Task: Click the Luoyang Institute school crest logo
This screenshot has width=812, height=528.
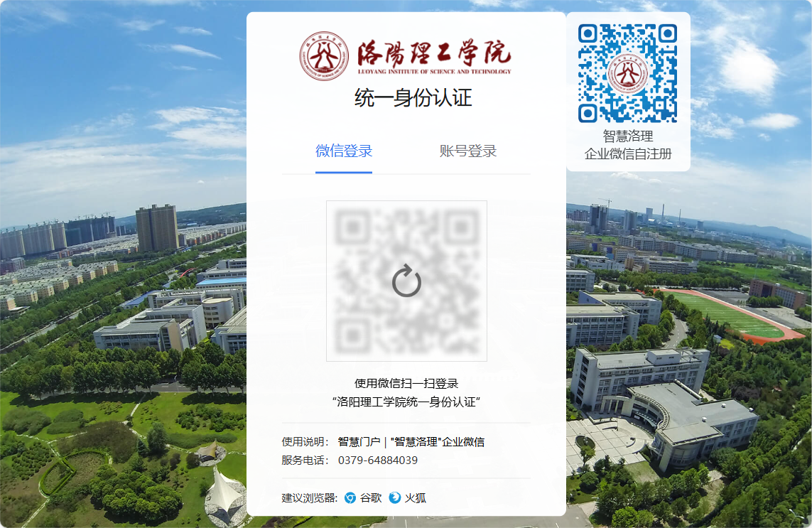Action: (323, 53)
